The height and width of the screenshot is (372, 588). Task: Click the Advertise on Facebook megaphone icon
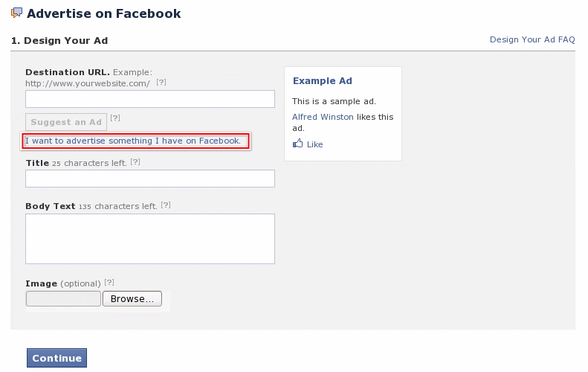[16, 13]
